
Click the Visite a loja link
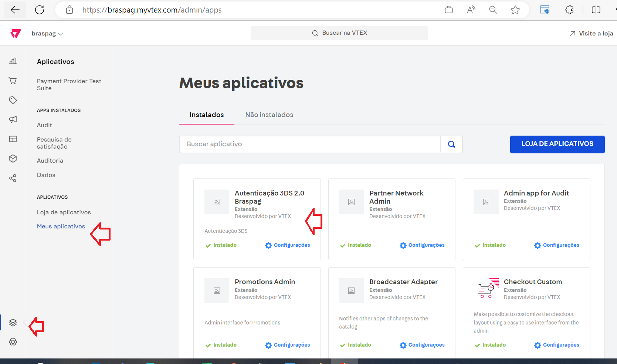pos(591,34)
